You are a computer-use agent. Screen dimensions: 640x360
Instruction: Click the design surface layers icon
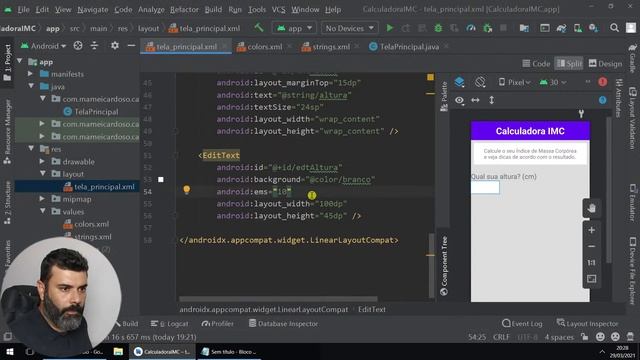[459, 82]
